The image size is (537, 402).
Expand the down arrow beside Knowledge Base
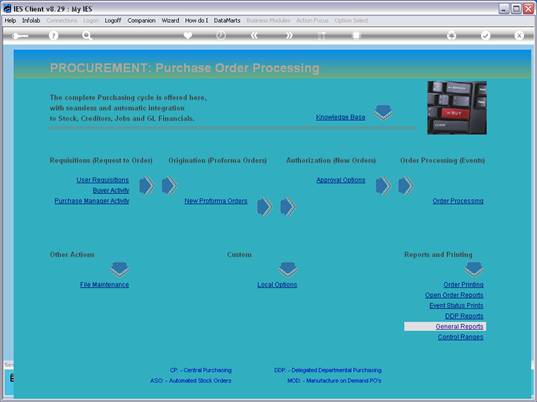click(x=383, y=112)
